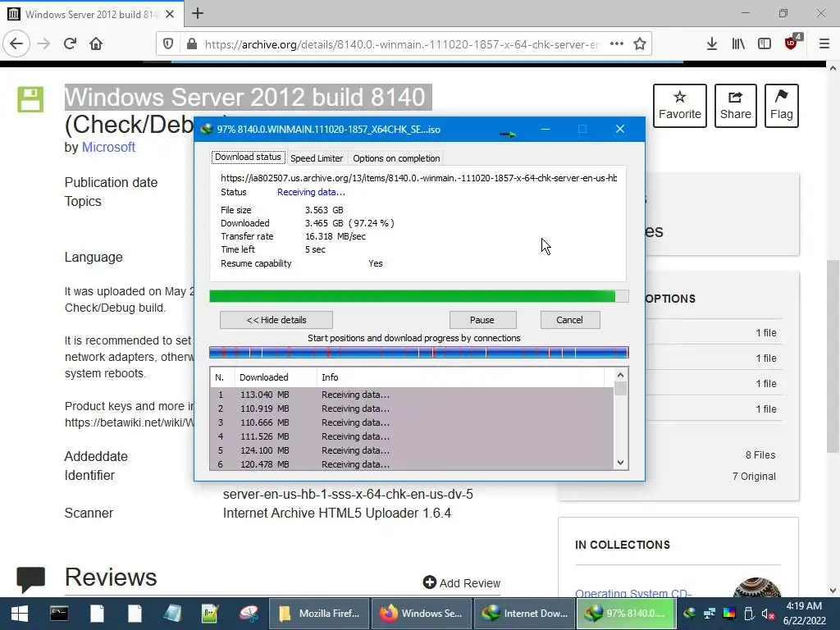
Task: Open Operating System CD collection link
Action: pos(633,593)
